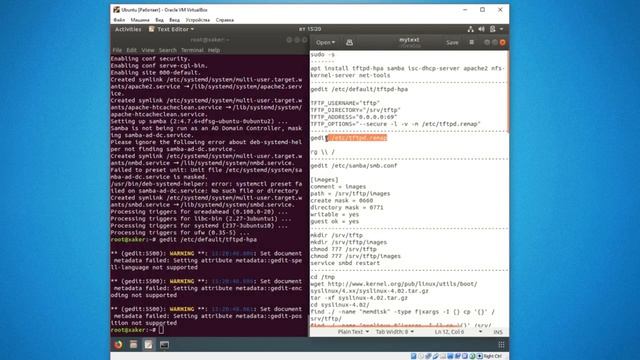The width and height of the screenshot is (640, 360).
Task: Open the volume icon in the top bar
Action: [x=482, y=29]
